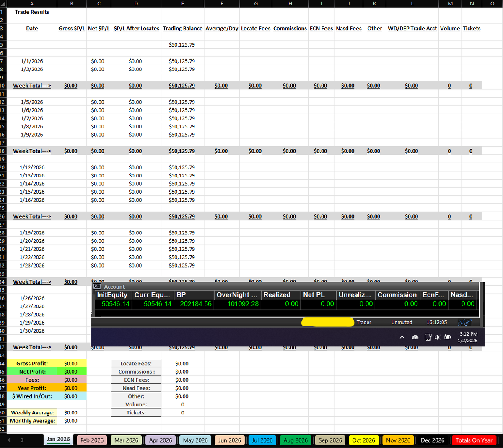503x448 pixels.
Task: Switch to the Sep 2026 sheet tab
Action: pos(330,440)
